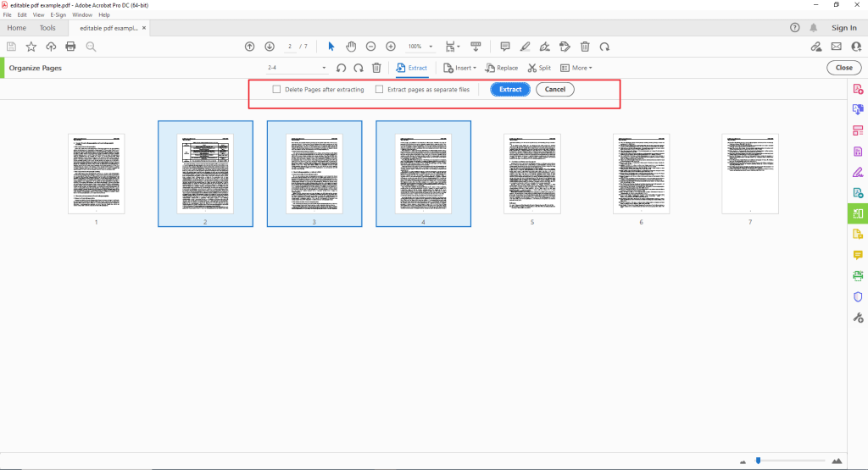
Task: Select page 6 thumbnail
Action: (x=641, y=174)
